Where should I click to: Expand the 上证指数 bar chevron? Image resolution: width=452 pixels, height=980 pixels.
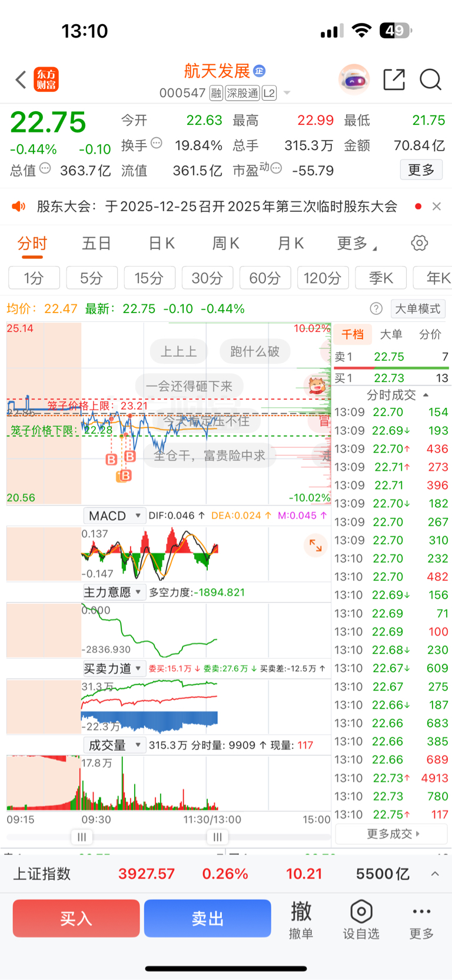click(x=435, y=873)
